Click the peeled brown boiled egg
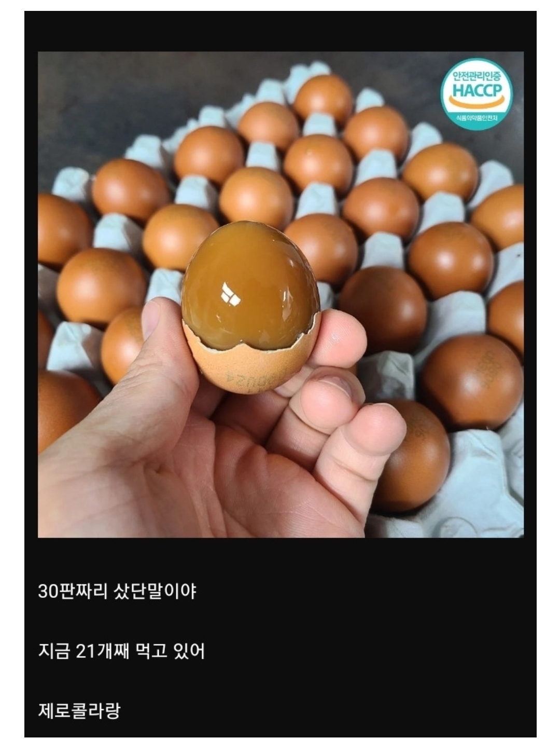 coord(250,286)
